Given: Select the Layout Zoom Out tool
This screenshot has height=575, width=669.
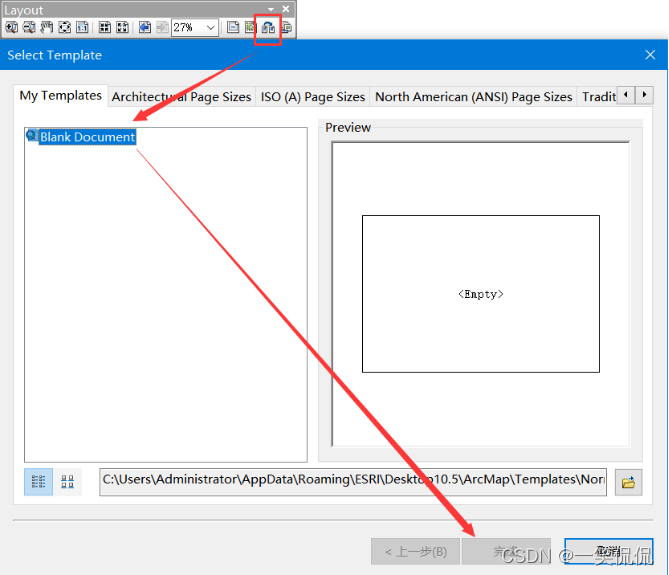Looking at the screenshot, I should (x=29, y=28).
